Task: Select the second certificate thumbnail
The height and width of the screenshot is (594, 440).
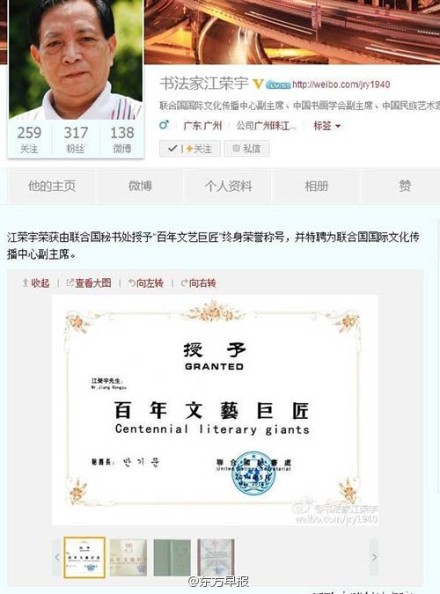Action: click(x=128, y=558)
